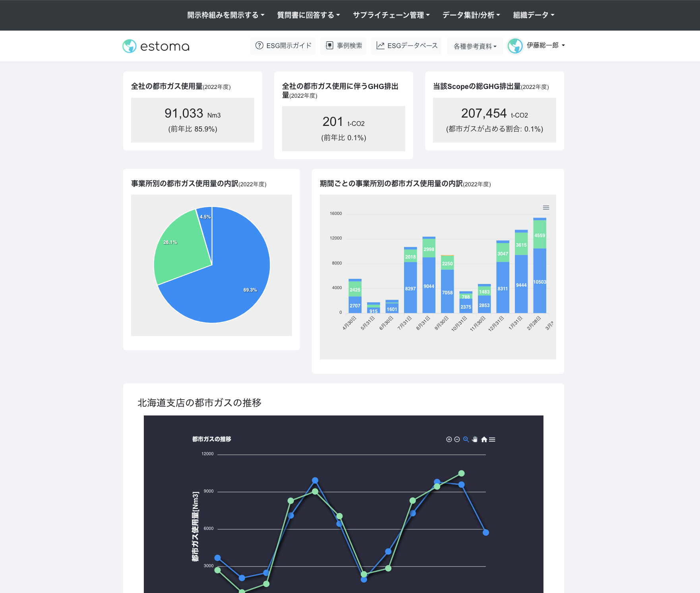
Task: Open the bar chart hamburger menu icon
Action: click(546, 208)
